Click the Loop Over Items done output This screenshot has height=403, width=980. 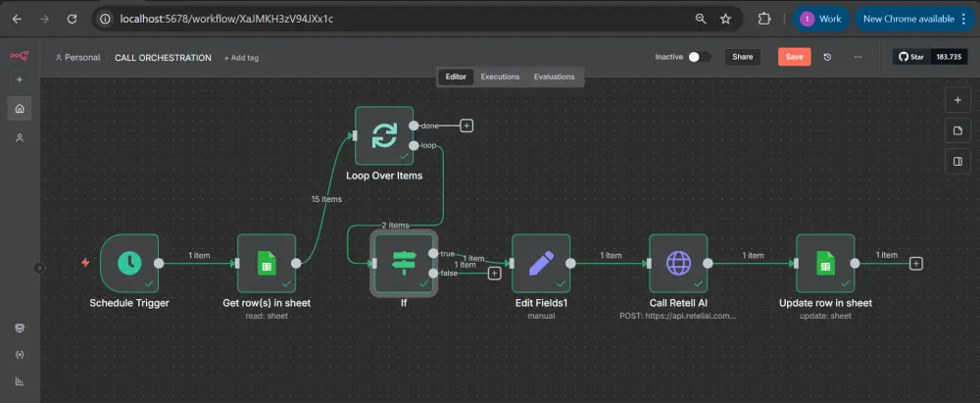click(414, 126)
